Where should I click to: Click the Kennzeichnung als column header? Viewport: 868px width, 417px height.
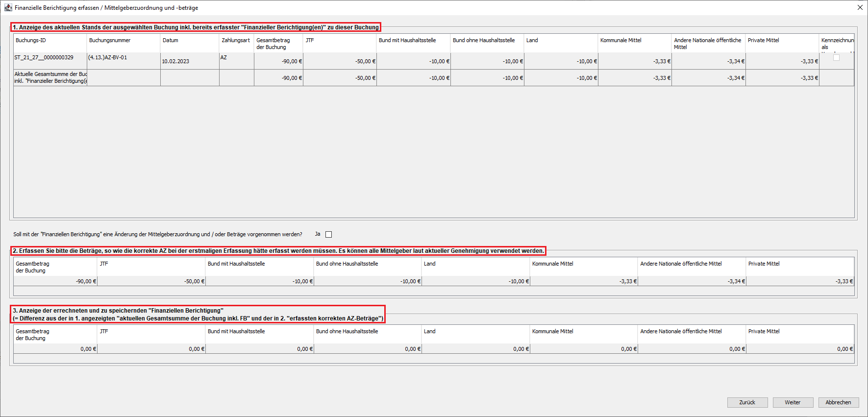click(837, 43)
